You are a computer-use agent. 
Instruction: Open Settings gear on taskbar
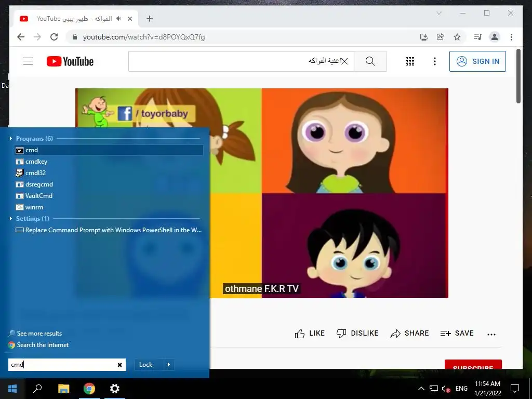115,389
